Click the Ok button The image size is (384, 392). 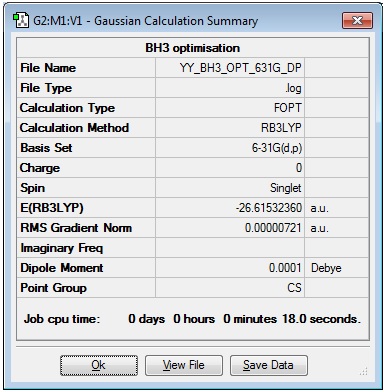pyautogui.click(x=99, y=365)
